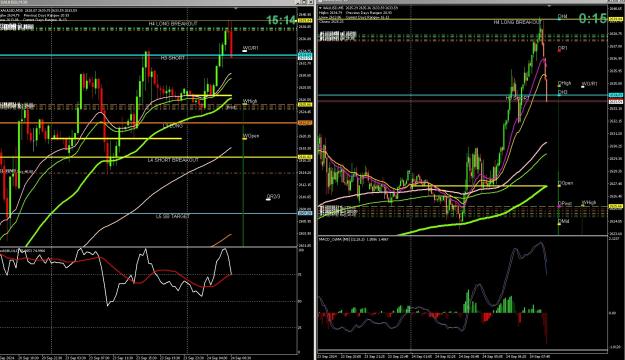This screenshot has width=625, height=360.
Task: Click the DMid marker on right chart
Action: pos(563,221)
